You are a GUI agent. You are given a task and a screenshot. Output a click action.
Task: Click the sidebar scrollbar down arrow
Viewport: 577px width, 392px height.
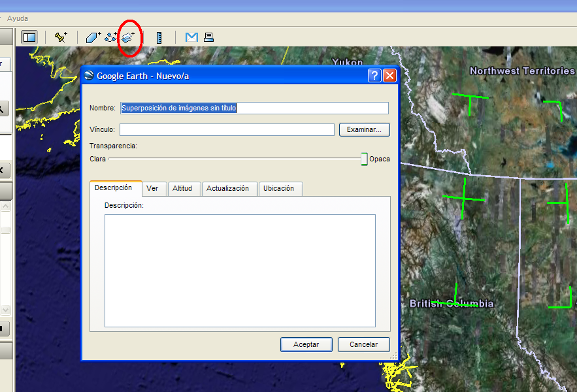pyautogui.click(x=5, y=310)
